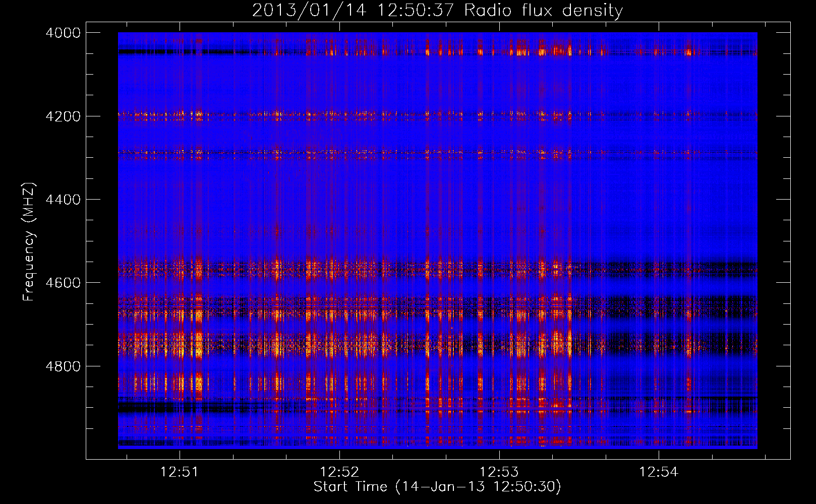Select the 4400 frequency axis label
816x504 pixels.
pos(63,200)
